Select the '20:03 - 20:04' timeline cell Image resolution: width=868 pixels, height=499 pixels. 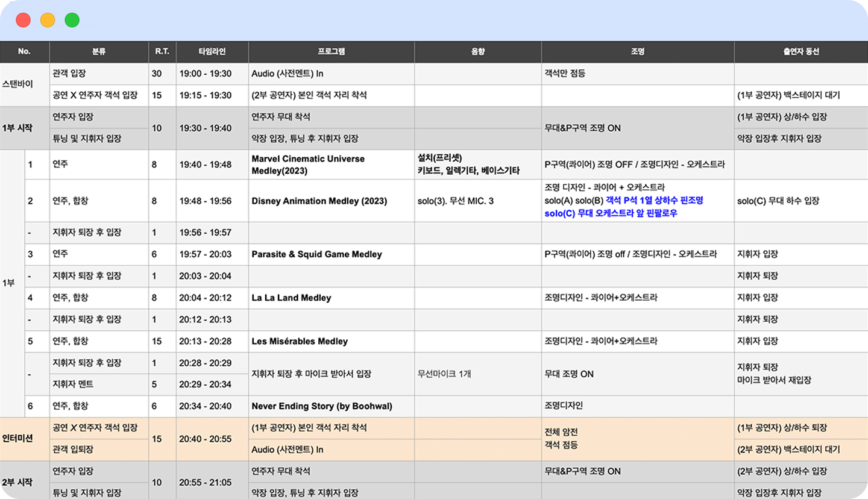(212, 276)
